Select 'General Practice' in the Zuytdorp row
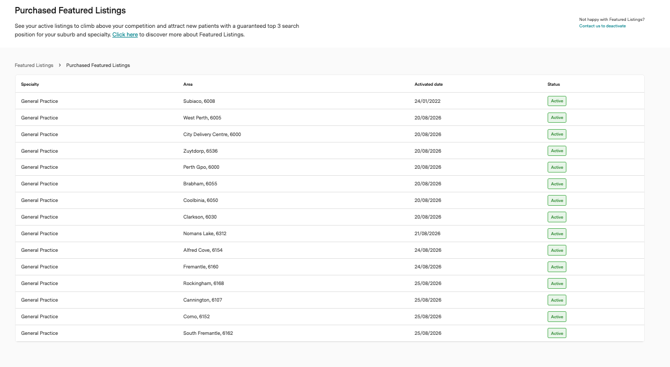 [39, 151]
